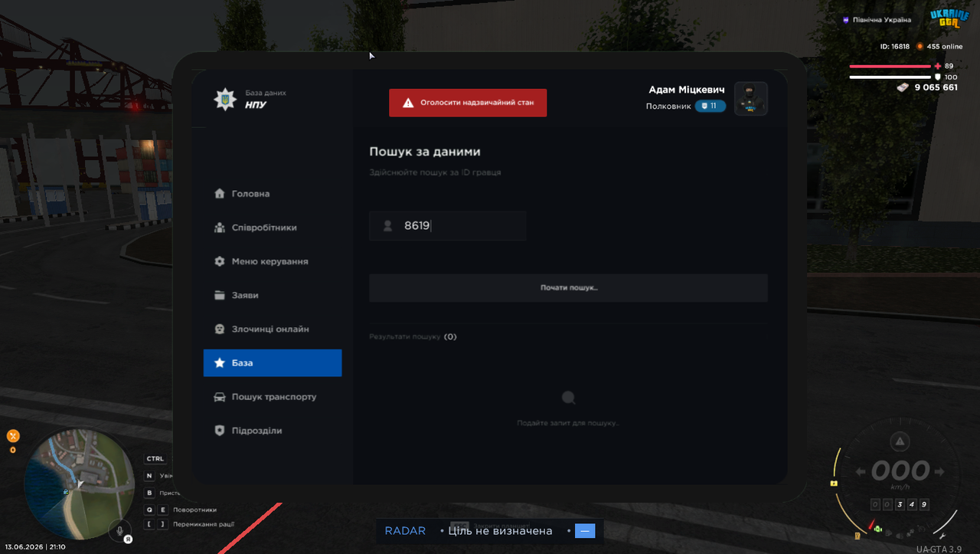
Task: Click the Адам Міцкевич profile avatar
Action: pos(751,99)
